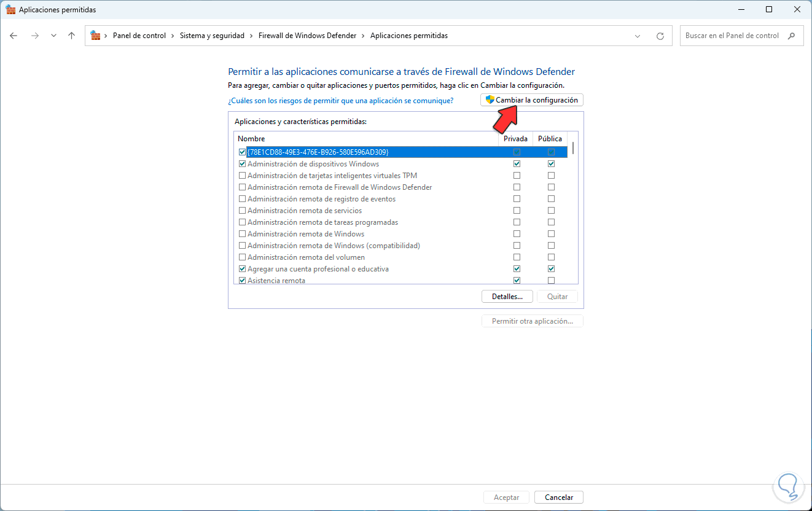
Task: Select row Administración remota de Windows (compatibilidad)
Action: point(334,246)
